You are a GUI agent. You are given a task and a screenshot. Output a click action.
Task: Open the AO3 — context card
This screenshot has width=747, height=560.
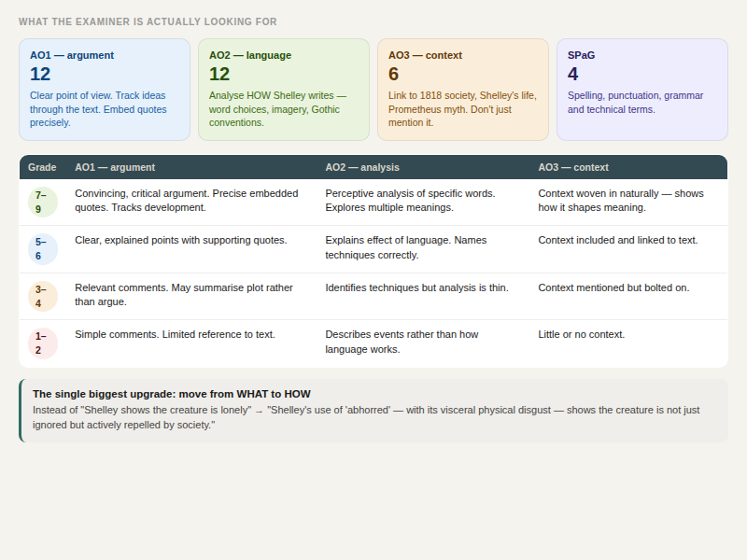coord(463,89)
